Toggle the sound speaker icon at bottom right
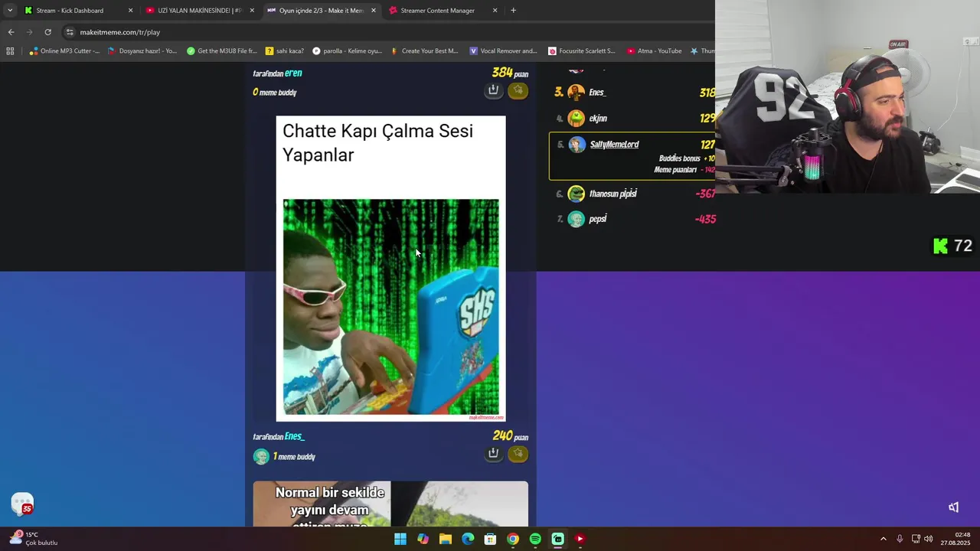Image resolution: width=980 pixels, height=551 pixels. point(953,507)
